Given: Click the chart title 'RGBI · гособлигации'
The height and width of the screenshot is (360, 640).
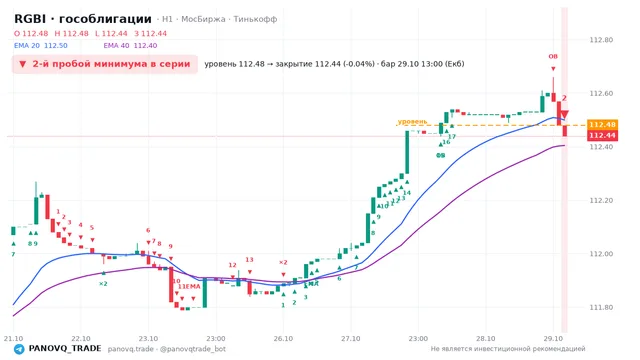Looking at the screenshot, I should click(x=83, y=19).
